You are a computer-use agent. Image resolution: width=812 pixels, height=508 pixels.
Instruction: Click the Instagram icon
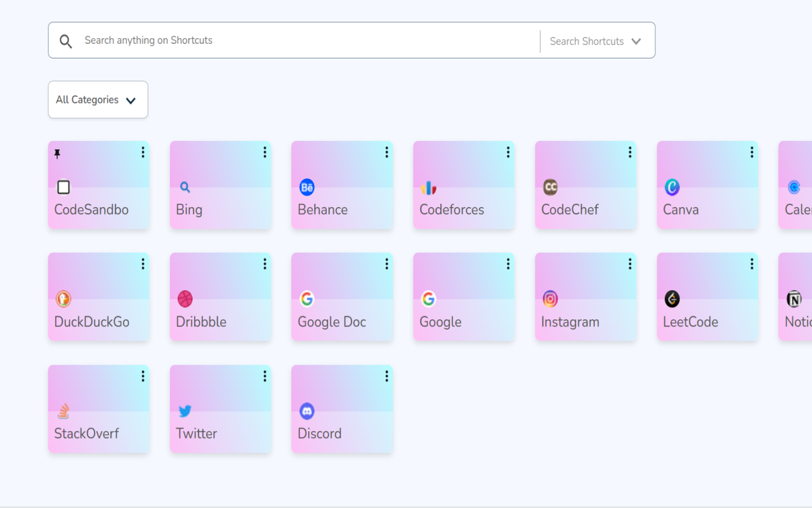551,298
